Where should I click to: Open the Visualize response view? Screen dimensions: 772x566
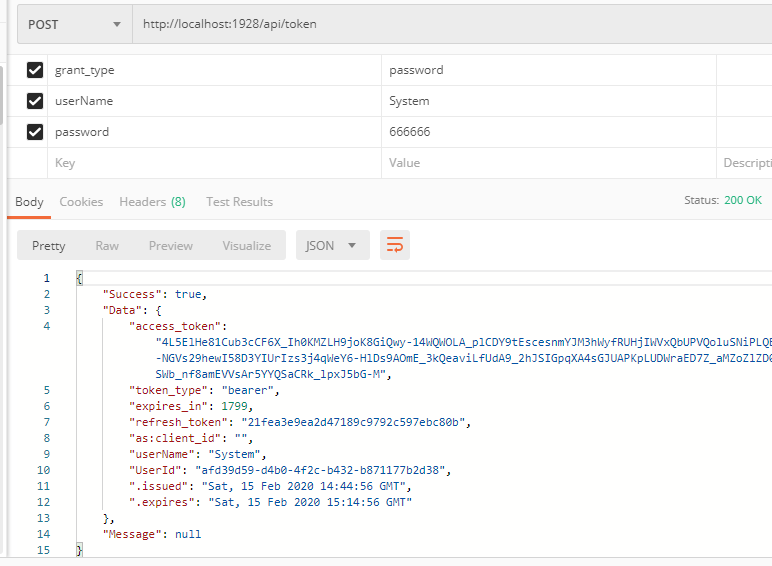click(x=246, y=245)
